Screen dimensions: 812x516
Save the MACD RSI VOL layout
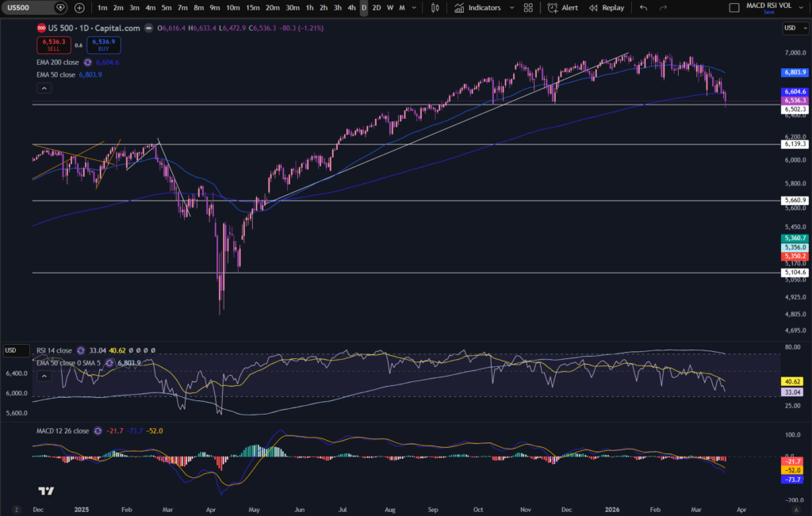point(769,12)
